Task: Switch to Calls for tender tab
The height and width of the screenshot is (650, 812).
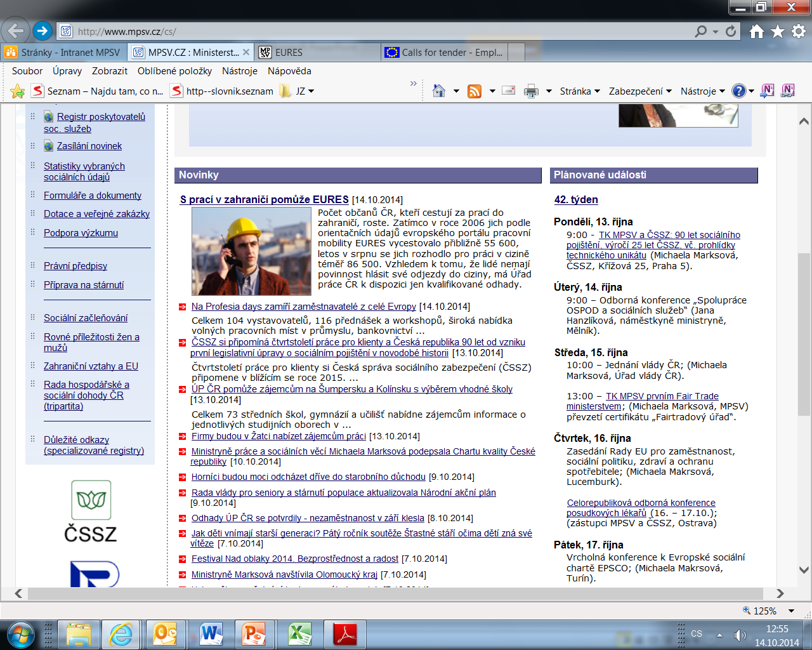Action: pyautogui.click(x=445, y=52)
